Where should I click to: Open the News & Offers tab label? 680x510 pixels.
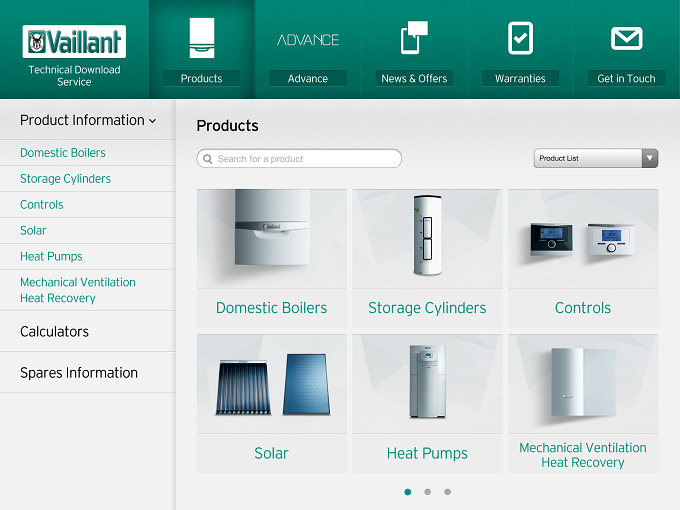(414, 78)
